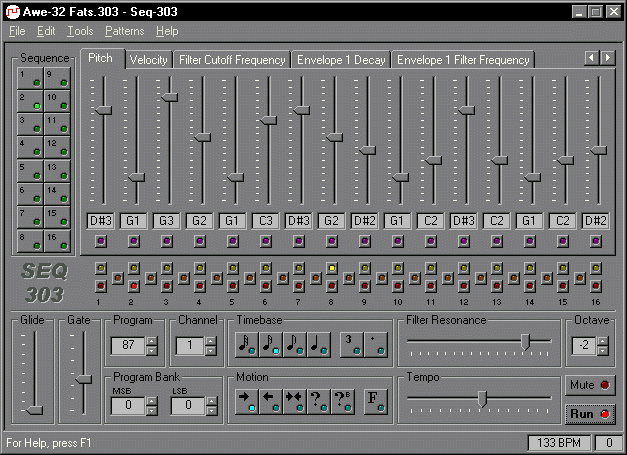The width and height of the screenshot is (627, 455).
Task: Open the Edit menu
Action: tap(46, 31)
